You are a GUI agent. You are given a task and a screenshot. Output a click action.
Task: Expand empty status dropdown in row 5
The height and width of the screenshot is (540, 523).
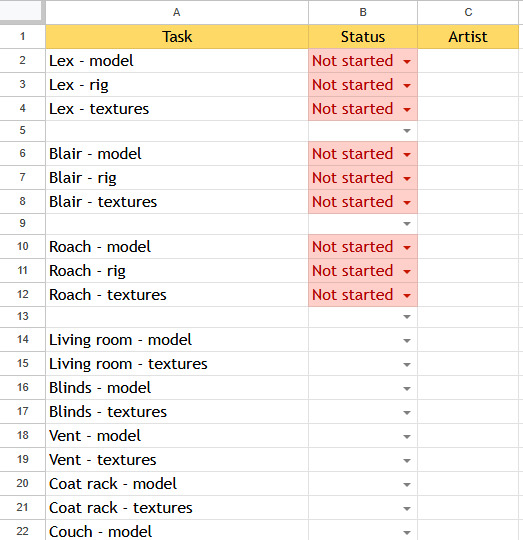click(x=407, y=131)
